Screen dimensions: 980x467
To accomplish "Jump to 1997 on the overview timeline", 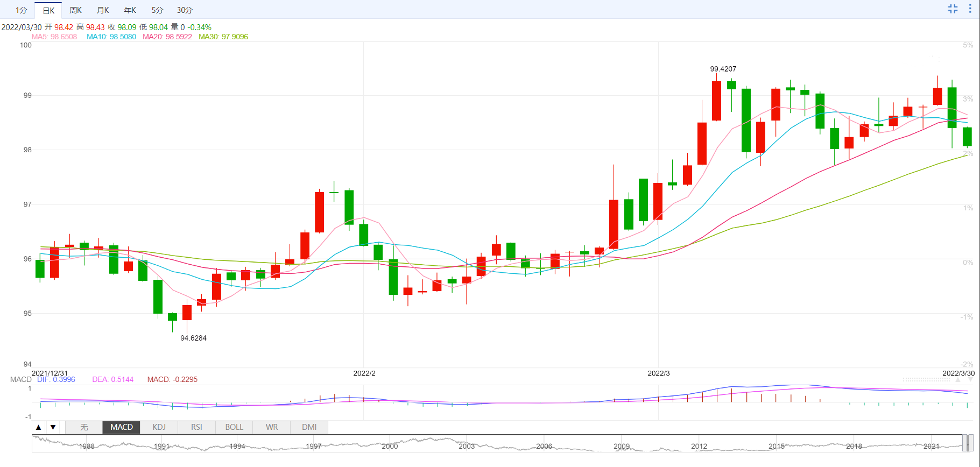I will pyautogui.click(x=314, y=446).
